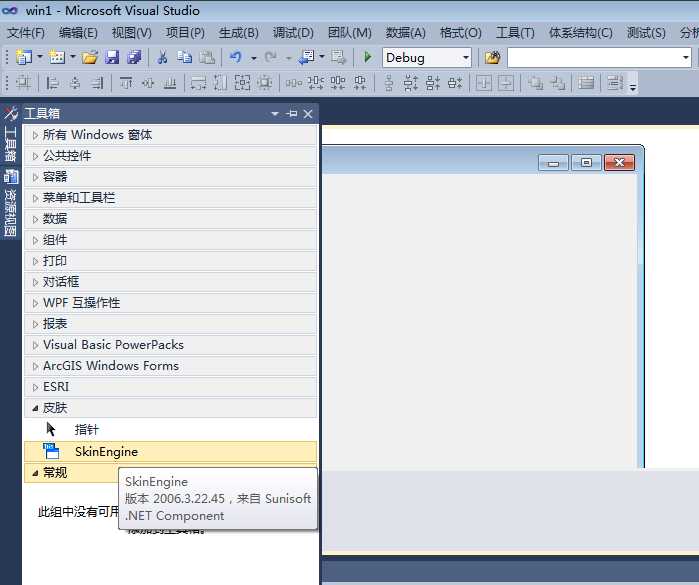Undo the last action
This screenshot has width=699, height=585.
point(236,57)
